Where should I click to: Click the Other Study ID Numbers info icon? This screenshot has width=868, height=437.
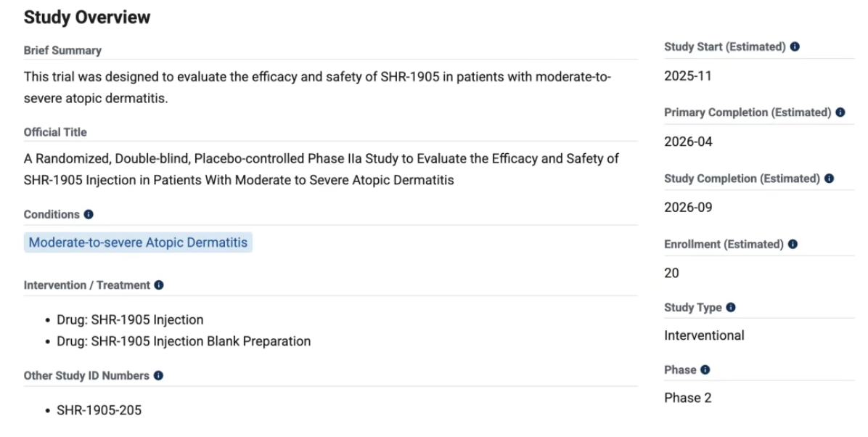[x=158, y=376]
